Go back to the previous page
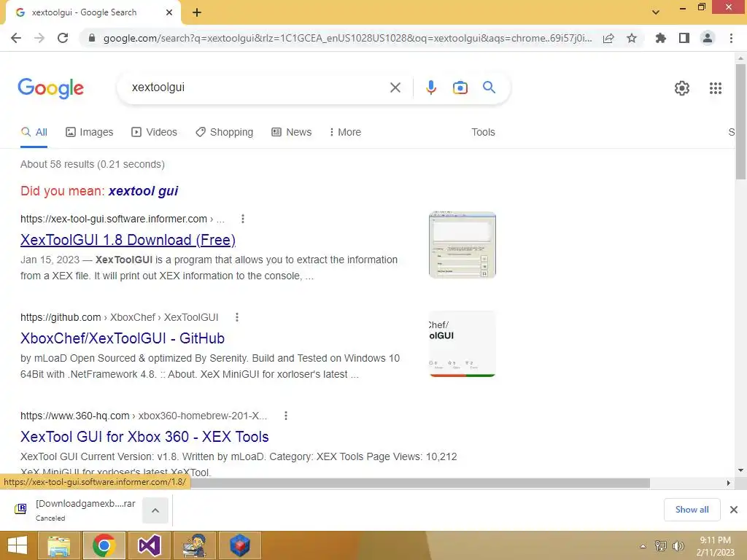This screenshot has height=560, width=747. coord(16,38)
